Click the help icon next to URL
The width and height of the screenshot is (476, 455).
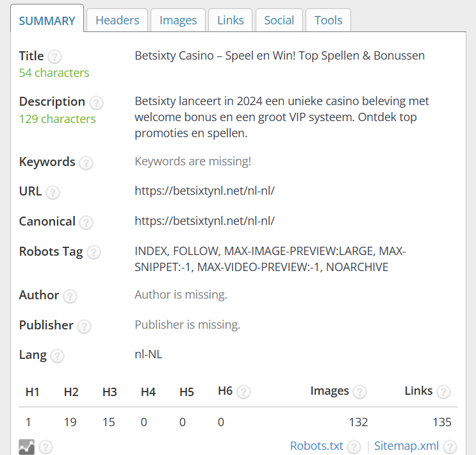point(53,192)
